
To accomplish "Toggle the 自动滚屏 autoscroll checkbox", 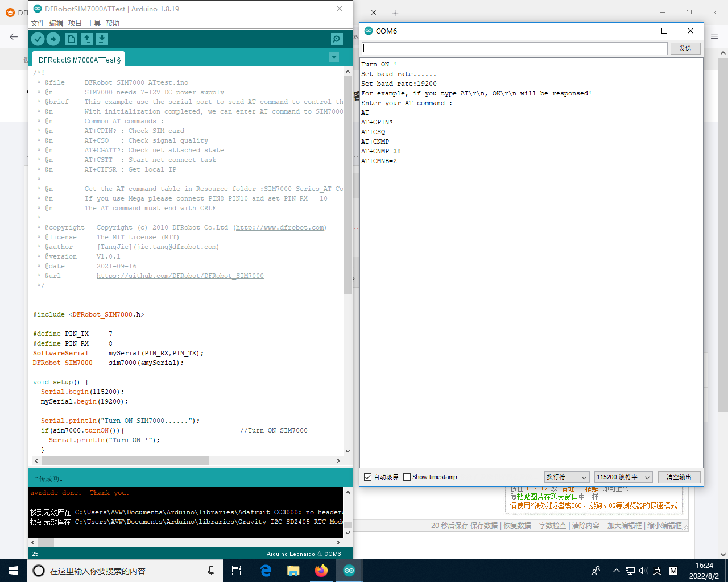I will [367, 477].
